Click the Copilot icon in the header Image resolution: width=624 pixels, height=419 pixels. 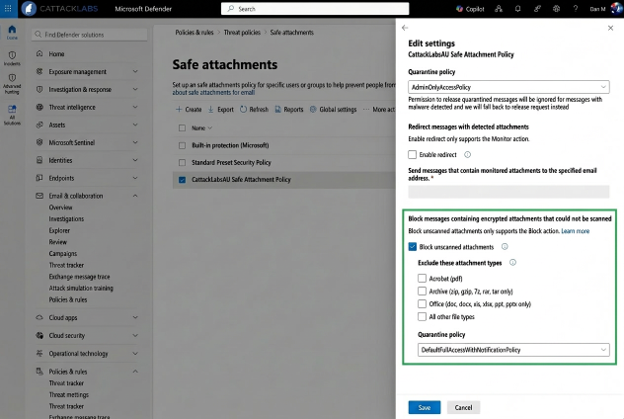[x=470, y=9]
